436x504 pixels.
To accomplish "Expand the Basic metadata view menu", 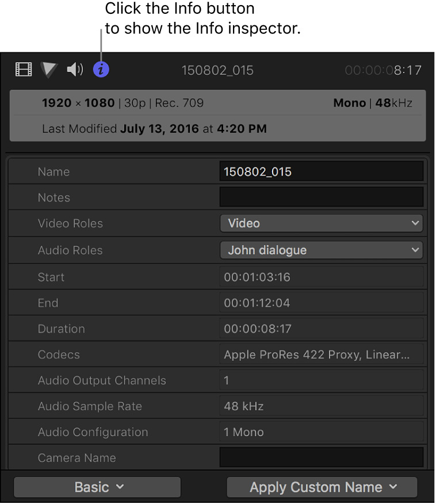I will click(x=97, y=487).
